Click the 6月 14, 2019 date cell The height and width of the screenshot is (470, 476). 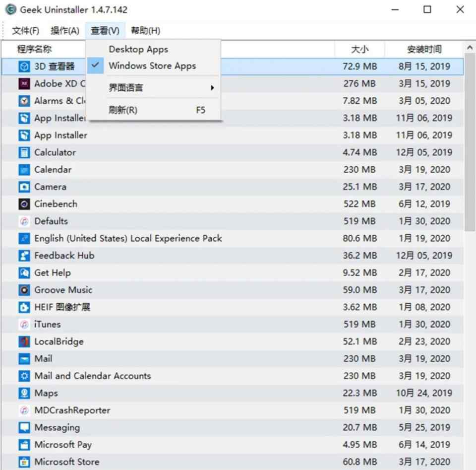pos(424,445)
